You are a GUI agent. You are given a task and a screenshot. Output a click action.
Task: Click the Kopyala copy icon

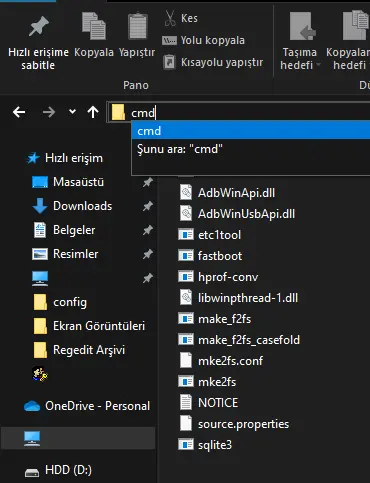(94, 26)
